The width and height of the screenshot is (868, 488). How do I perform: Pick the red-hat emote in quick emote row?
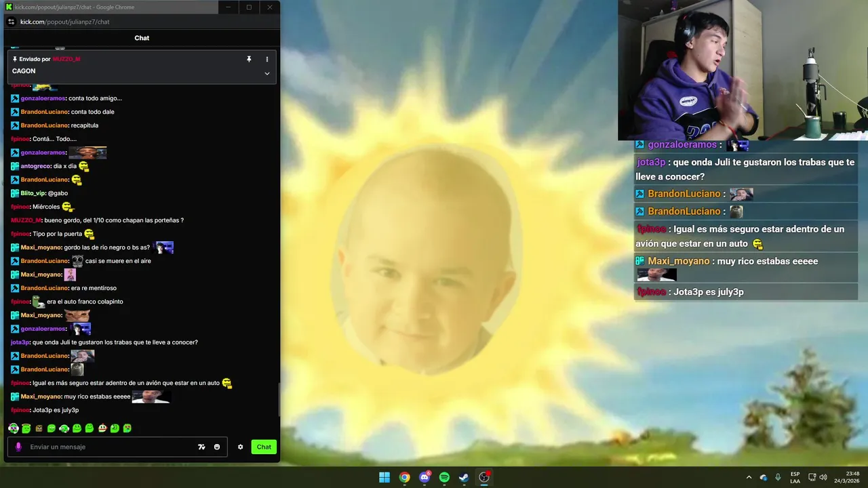pos(102,428)
